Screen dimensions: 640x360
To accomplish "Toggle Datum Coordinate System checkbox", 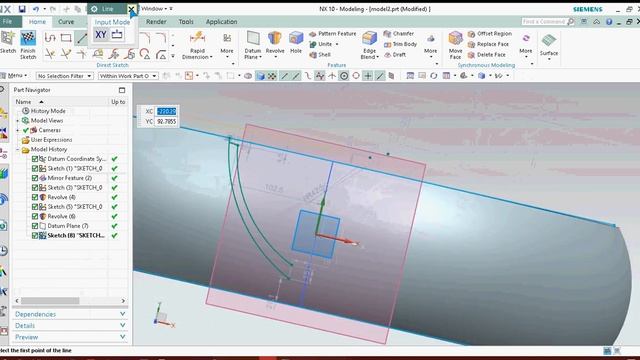I will (35, 159).
